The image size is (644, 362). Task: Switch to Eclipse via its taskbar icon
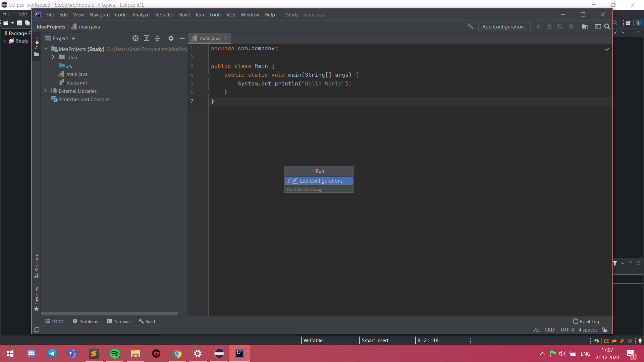coord(219,354)
